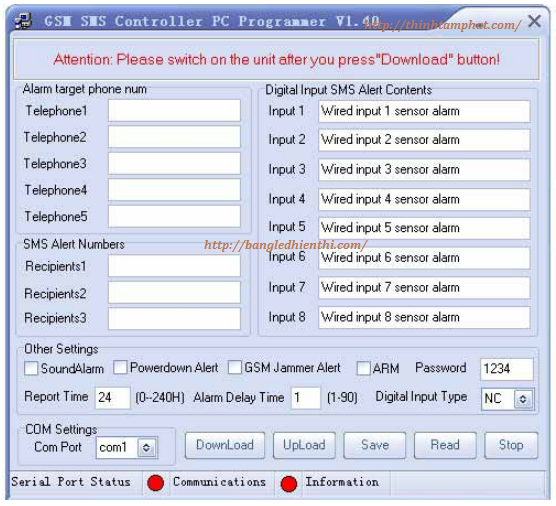Expand the Com Port com1 dropdown

(146, 448)
